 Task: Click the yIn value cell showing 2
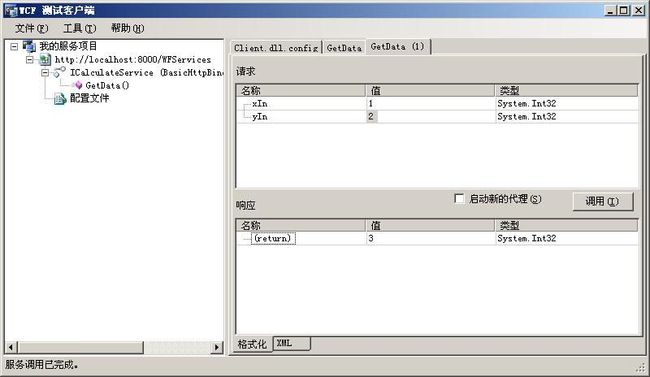pos(430,117)
